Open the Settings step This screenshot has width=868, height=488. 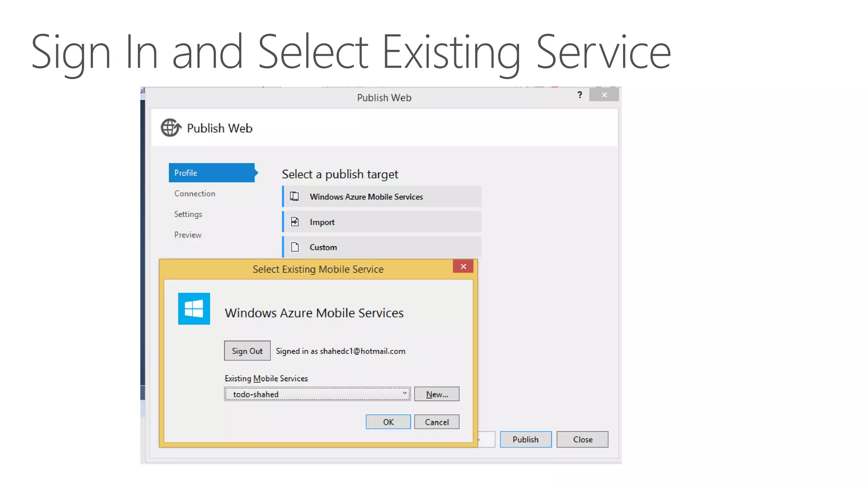pyautogui.click(x=188, y=214)
